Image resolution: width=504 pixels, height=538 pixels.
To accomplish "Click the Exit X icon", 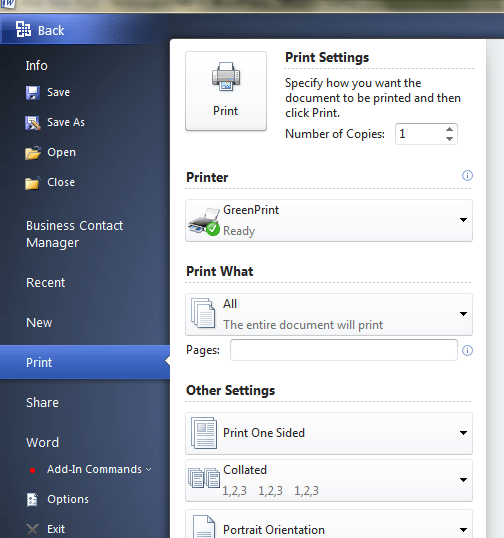I will [x=32, y=529].
